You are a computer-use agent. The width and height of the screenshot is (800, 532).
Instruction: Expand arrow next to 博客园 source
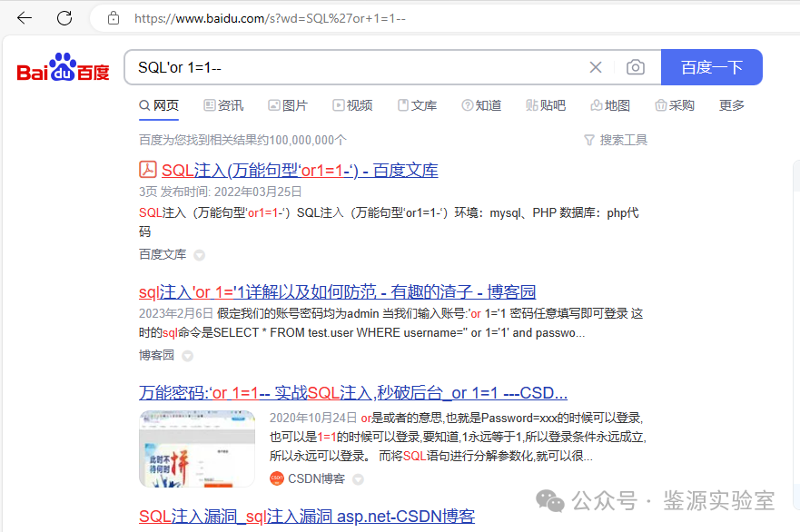(x=188, y=356)
